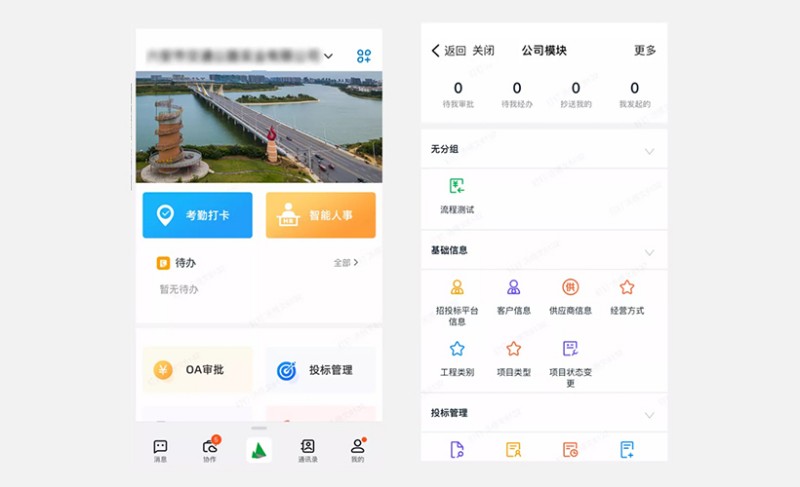This screenshot has width=800, height=487.
Task: Click the 公司模块 page title
Action: coord(544,50)
